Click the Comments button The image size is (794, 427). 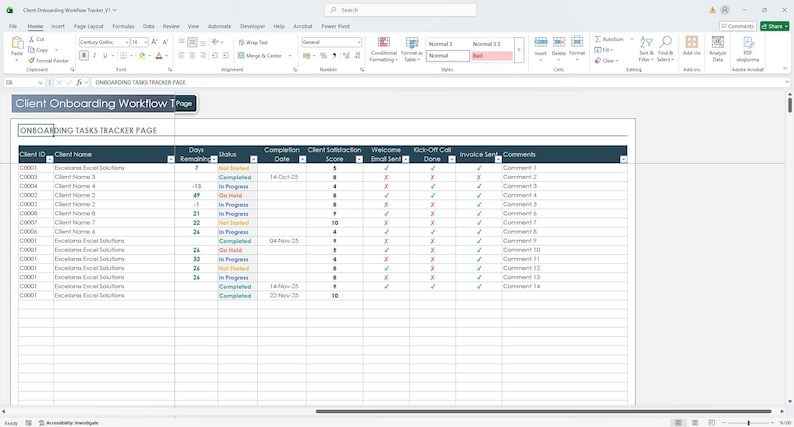coord(738,26)
